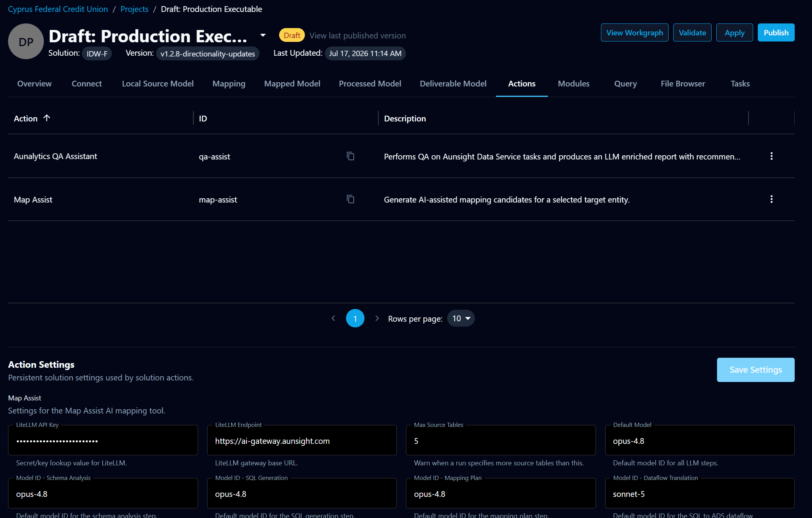Save the action settings
This screenshot has width=812, height=518.
coord(755,370)
